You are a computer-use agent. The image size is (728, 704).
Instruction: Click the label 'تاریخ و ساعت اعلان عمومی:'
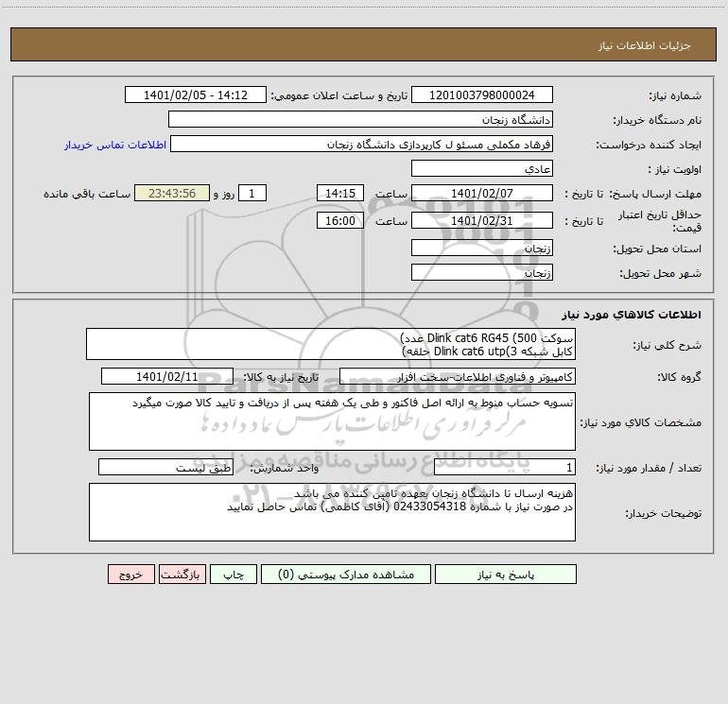click(x=338, y=95)
